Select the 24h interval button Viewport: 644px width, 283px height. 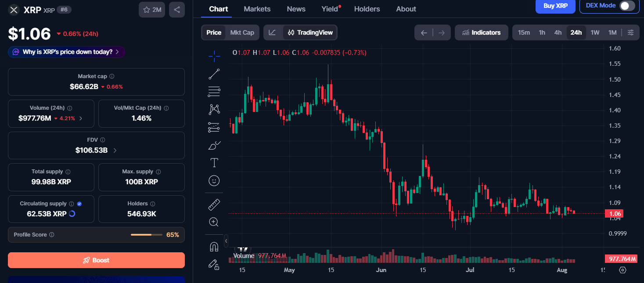tap(576, 32)
